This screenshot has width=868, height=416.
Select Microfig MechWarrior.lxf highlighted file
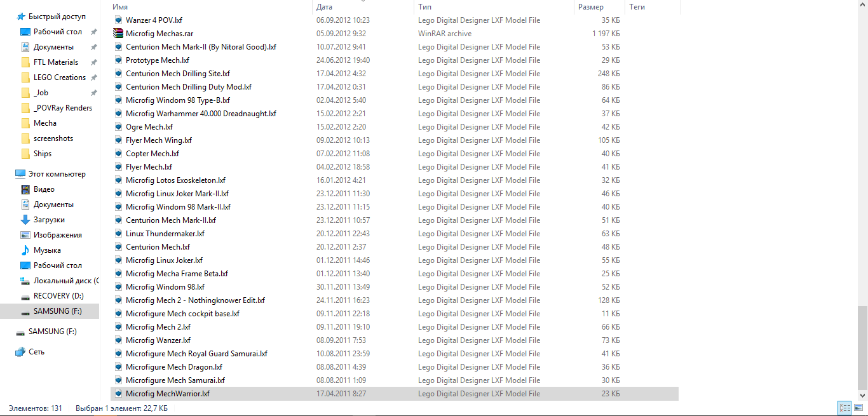pyautogui.click(x=394, y=394)
